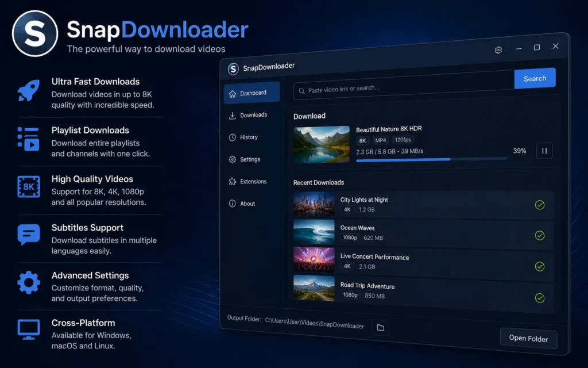Viewport: 588px width, 368px height.
Task: Click the download progress bar
Action: point(431,159)
